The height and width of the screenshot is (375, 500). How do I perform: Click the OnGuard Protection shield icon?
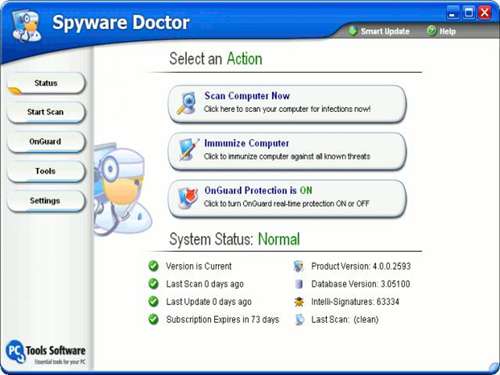click(x=186, y=197)
